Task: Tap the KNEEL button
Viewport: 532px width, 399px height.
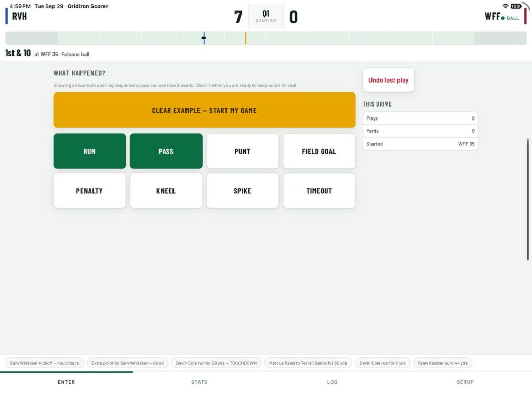Action: [x=166, y=191]
